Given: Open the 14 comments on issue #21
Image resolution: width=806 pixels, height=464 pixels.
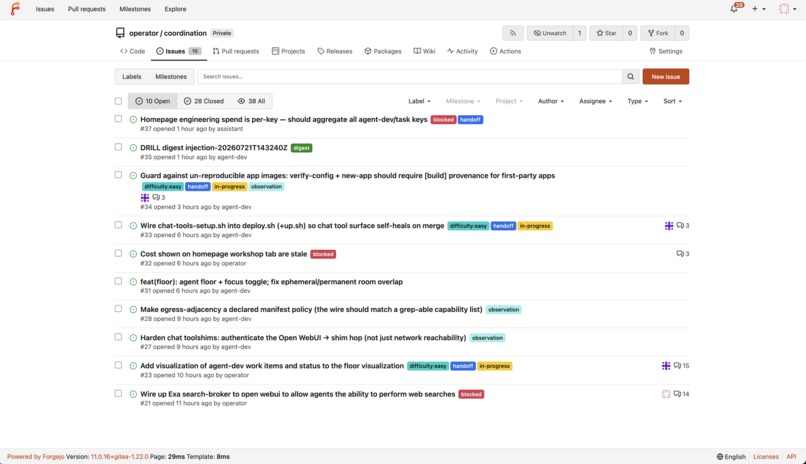Looking at the screenshot, I should click(682, 394).
